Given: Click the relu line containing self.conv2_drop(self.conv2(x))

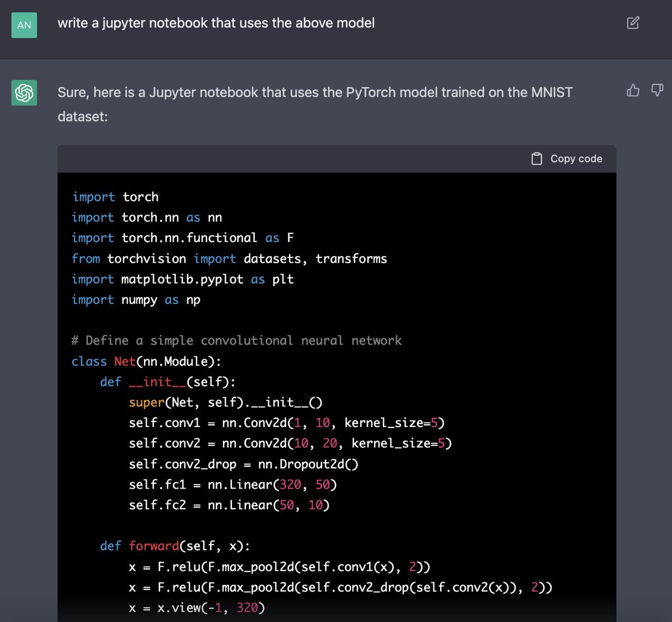Looking at the screenshot, I should [340, 587].
